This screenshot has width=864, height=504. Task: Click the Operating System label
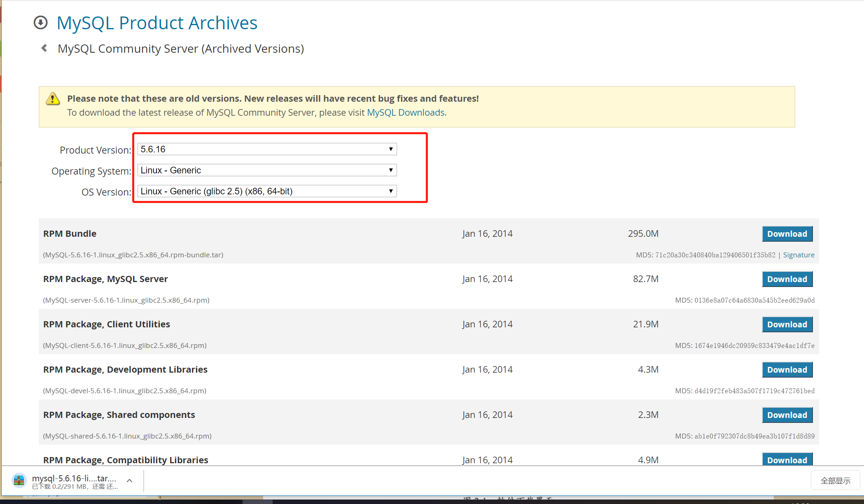[x=91, y=171]
